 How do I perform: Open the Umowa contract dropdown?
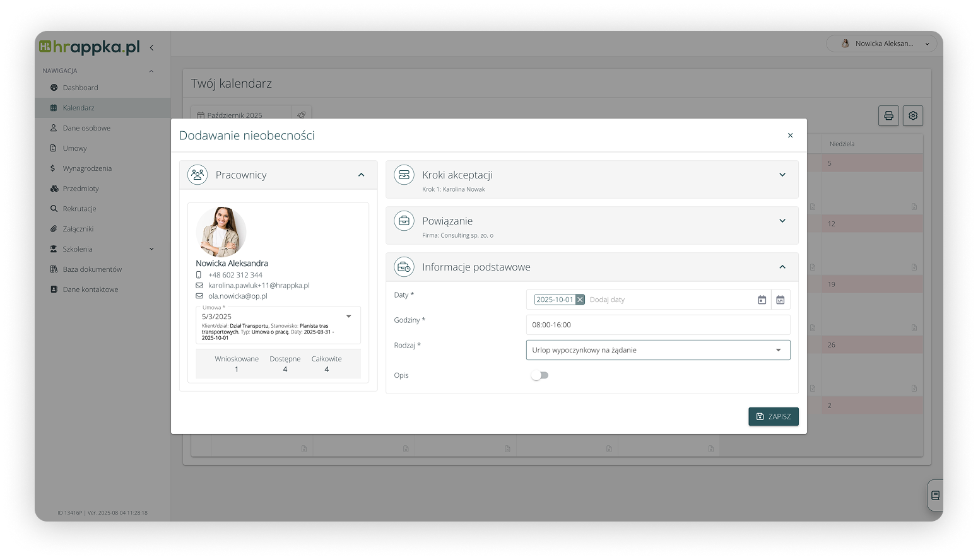(x=348, y=317)
